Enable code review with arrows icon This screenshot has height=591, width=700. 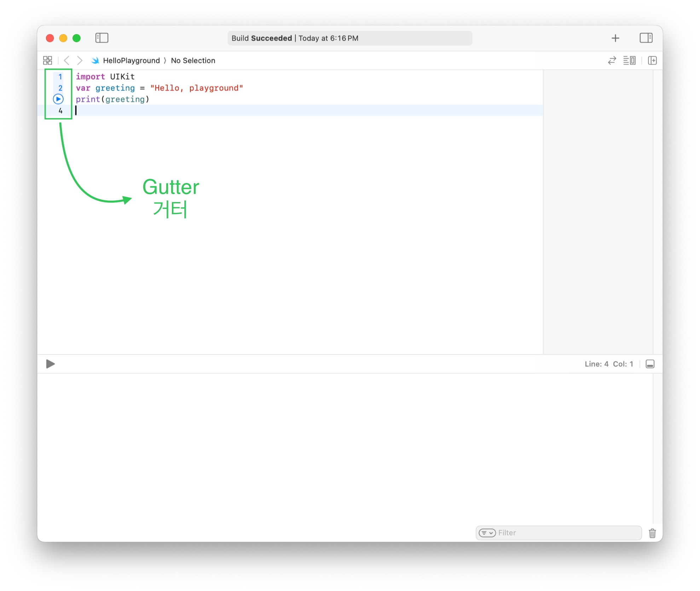tap(612, 61)
